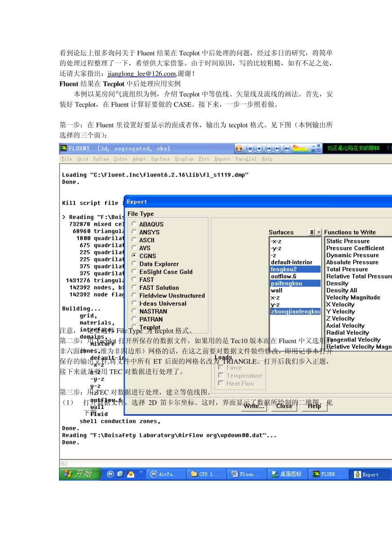Select zhongjianfengkou in Surfaces list

(x=295, y=311)
